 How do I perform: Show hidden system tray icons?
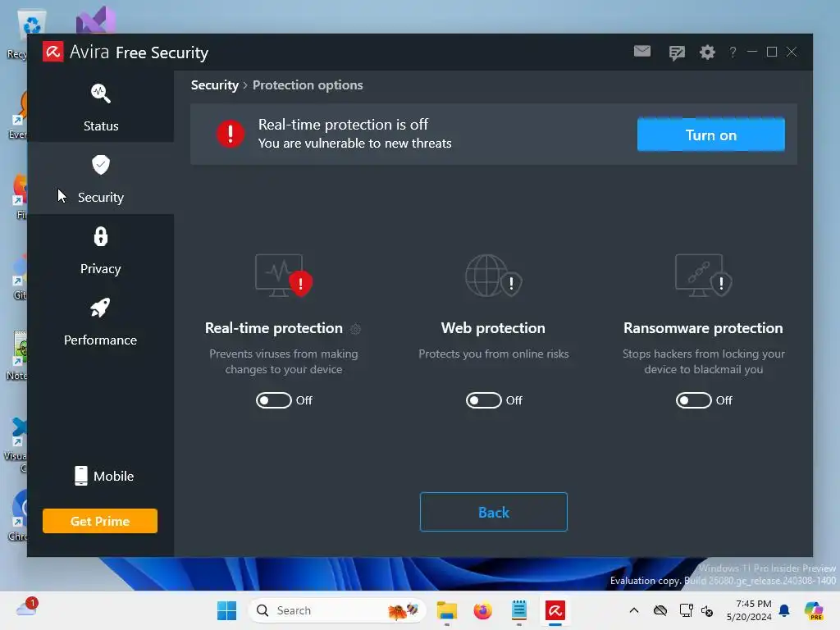coord(634,610)
